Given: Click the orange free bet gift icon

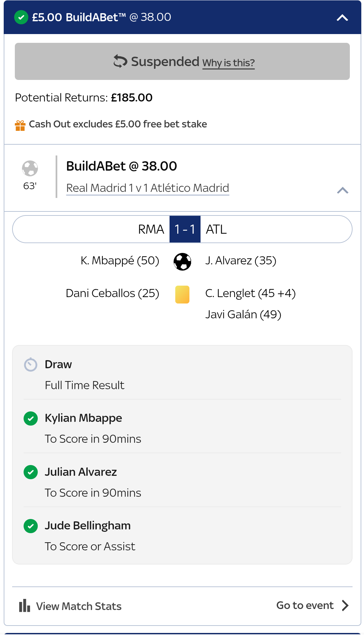Looking at the screenshot, I should point(20,125).
